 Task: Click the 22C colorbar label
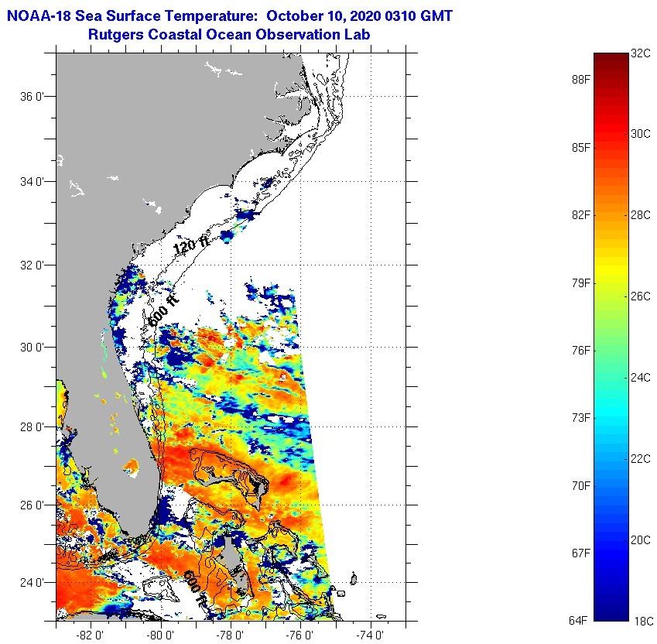click(641, 459)
